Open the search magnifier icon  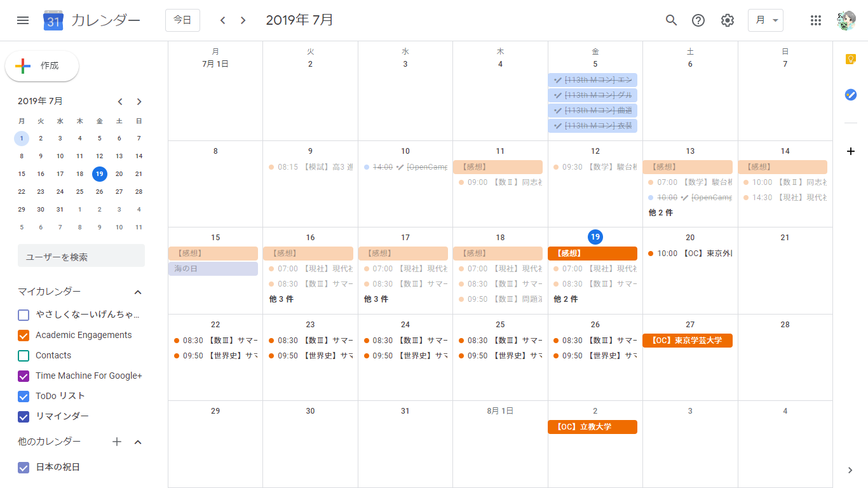[x=671, y=20]
